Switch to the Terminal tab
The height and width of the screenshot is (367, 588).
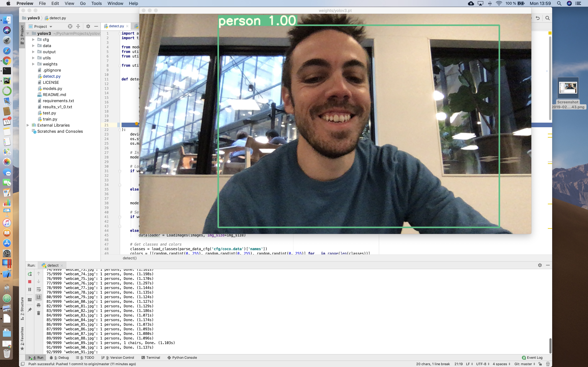[153, 358]
